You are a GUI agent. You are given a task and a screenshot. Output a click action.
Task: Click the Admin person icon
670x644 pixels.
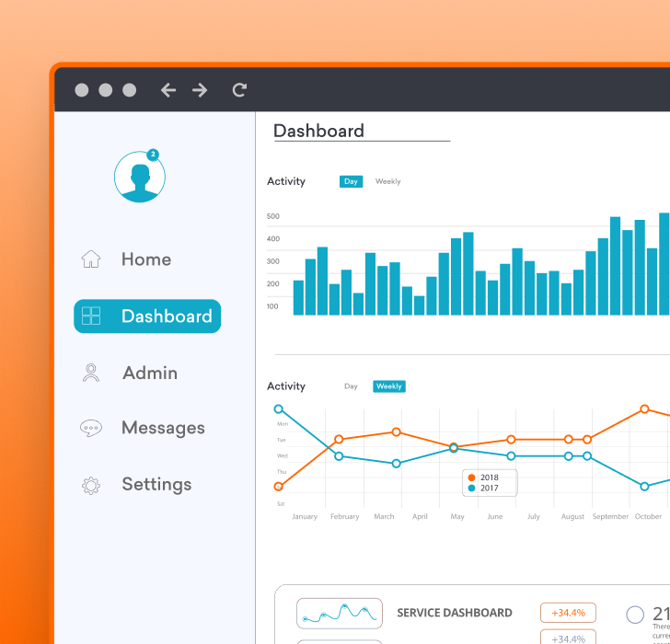tap(91, 373)
